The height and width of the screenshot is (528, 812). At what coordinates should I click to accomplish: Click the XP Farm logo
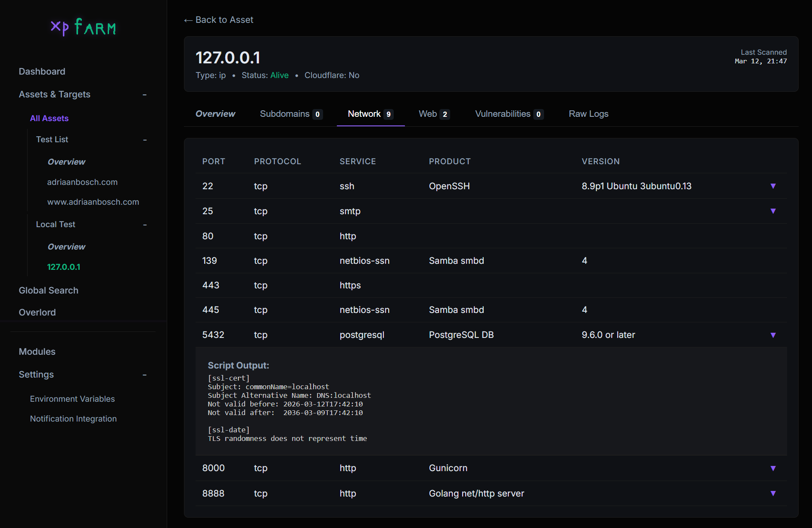(83, 27)
